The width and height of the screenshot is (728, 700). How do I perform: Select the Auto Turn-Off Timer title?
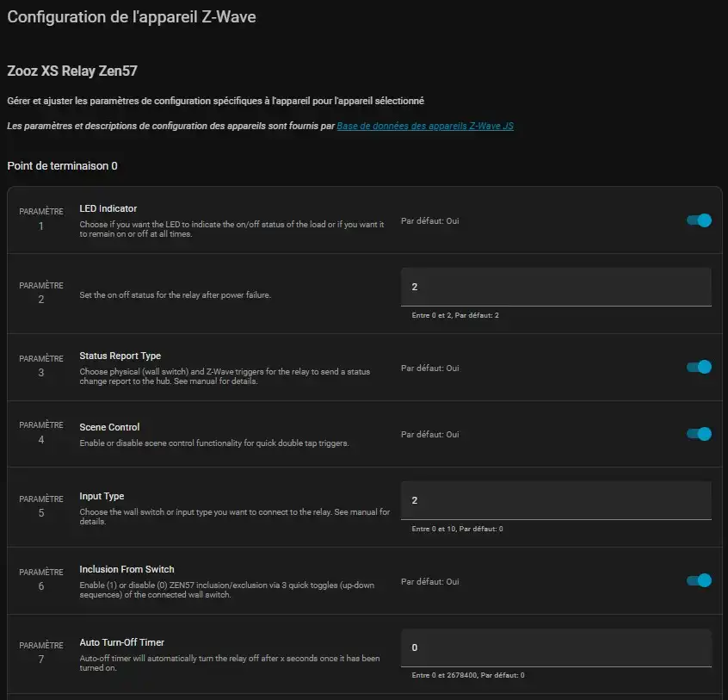(x=121, y=642)
